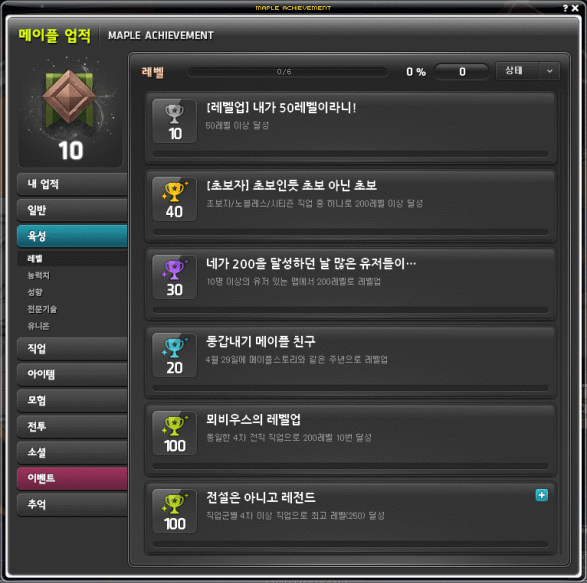
Task: Click the gold trophy icon worth 40 points
Action: [175, 191]
